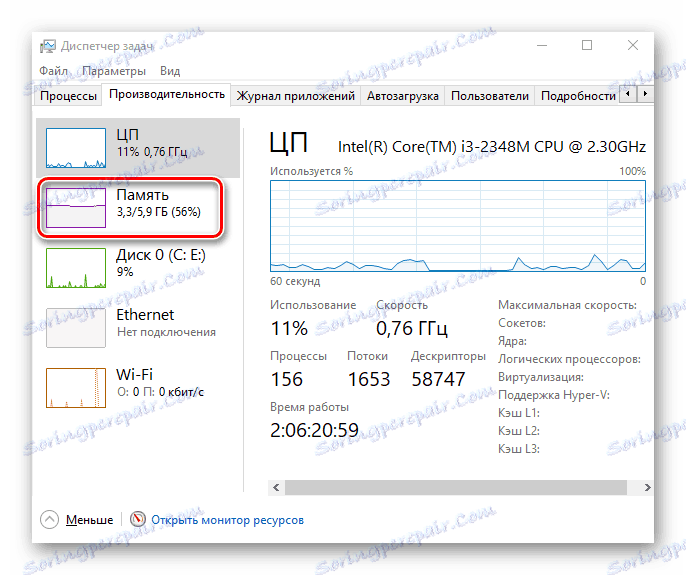Screen dimensions: 686x575
Task: Open the Файл menu
Action: tap(53, 71)
